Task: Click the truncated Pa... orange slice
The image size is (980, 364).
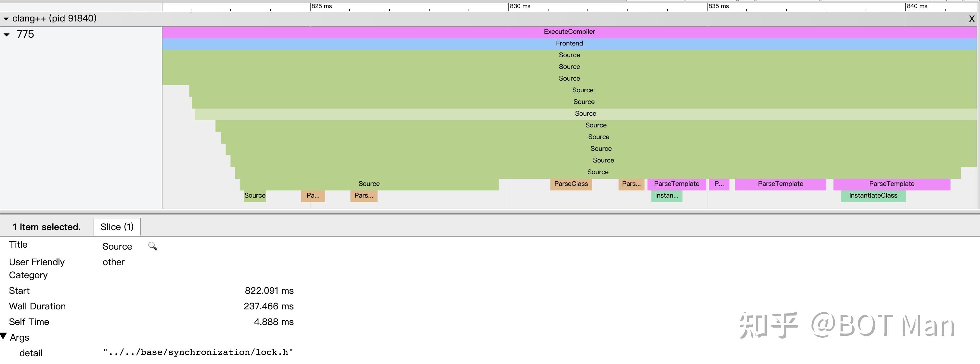Action: tap(313, 196)
